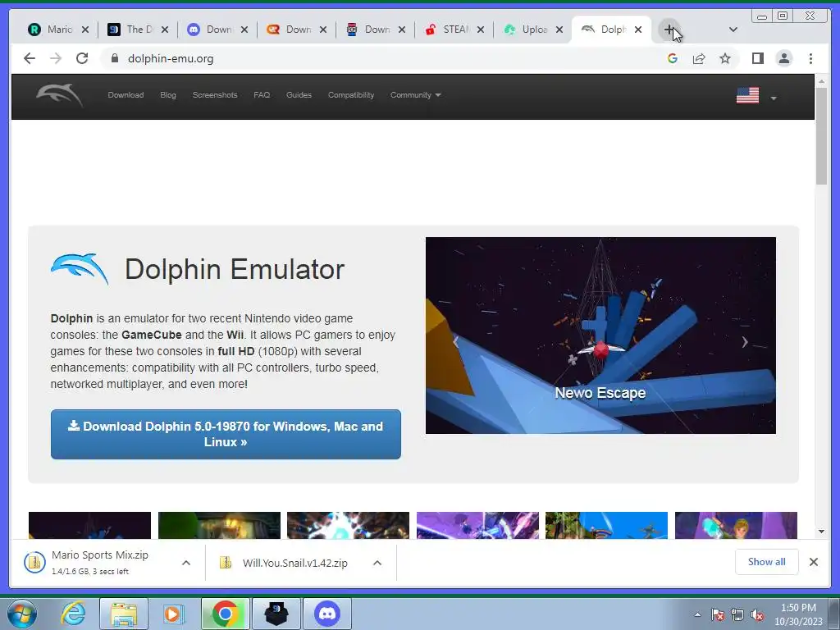Screen dimensions: 840x630
Task: Open the FAQ nav link
Action: coord(262,95)
